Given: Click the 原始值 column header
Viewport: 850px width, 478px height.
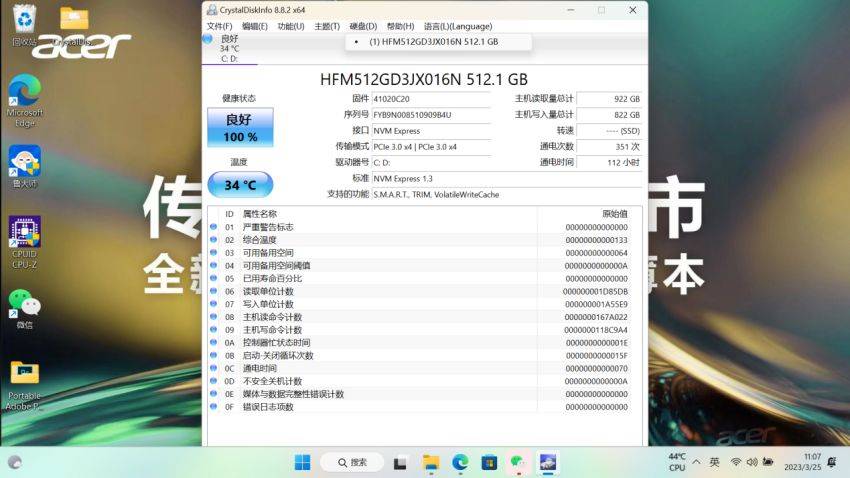Looking at the screenshot, I should (x=615, y=214).
